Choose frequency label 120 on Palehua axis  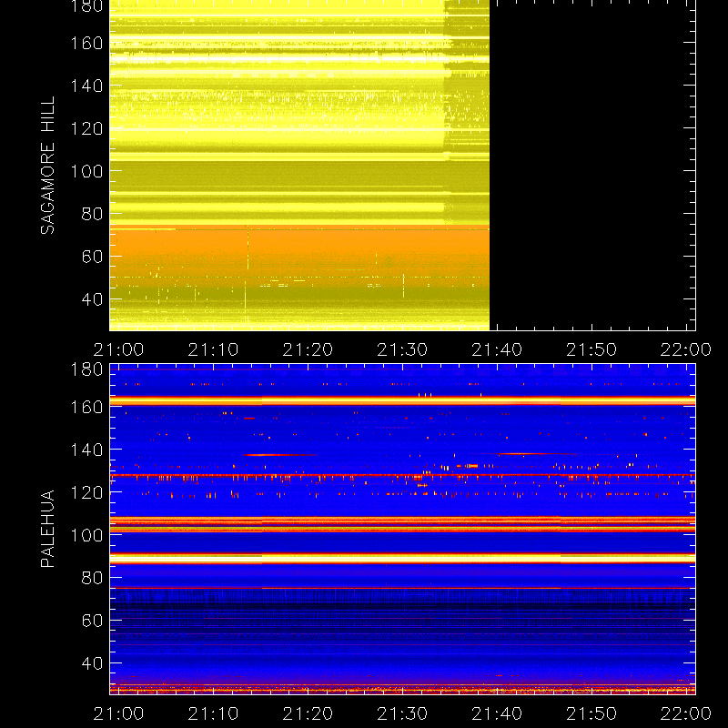(x=86, y=492)
